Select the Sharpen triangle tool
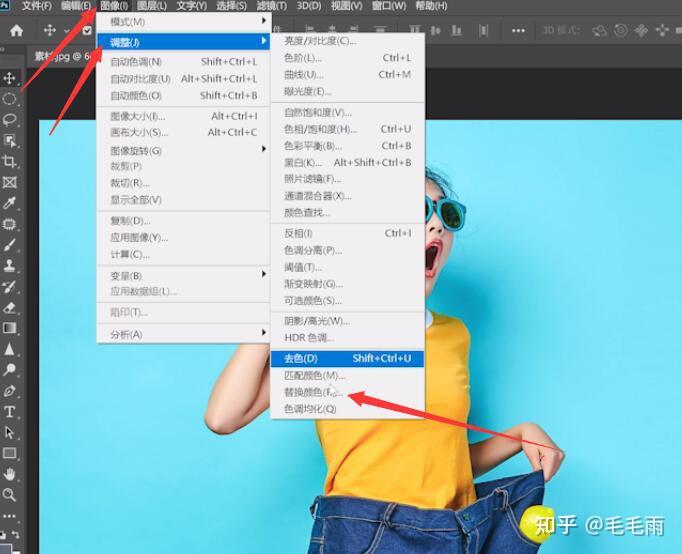This screenshot has height=554, width=682. (10, 349)
